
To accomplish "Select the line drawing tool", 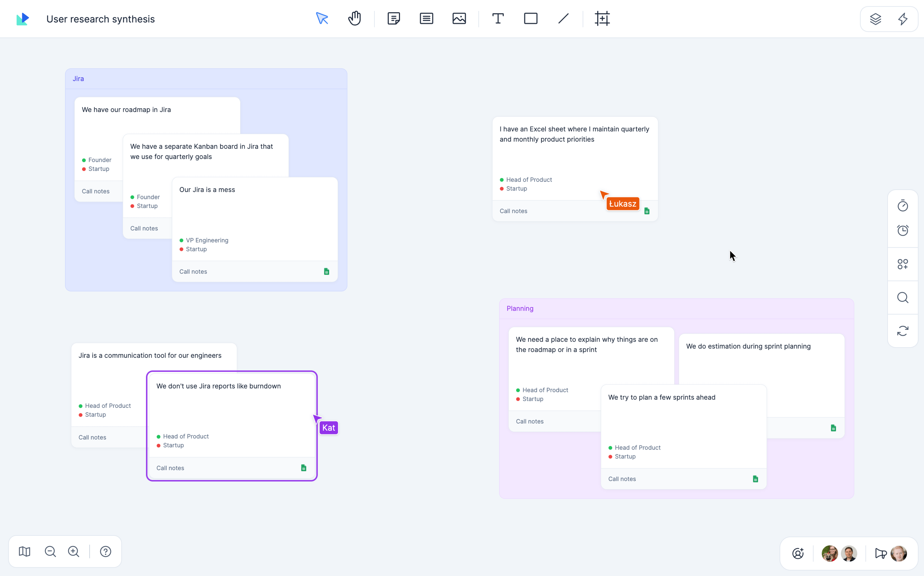I will tap(563, 18).
